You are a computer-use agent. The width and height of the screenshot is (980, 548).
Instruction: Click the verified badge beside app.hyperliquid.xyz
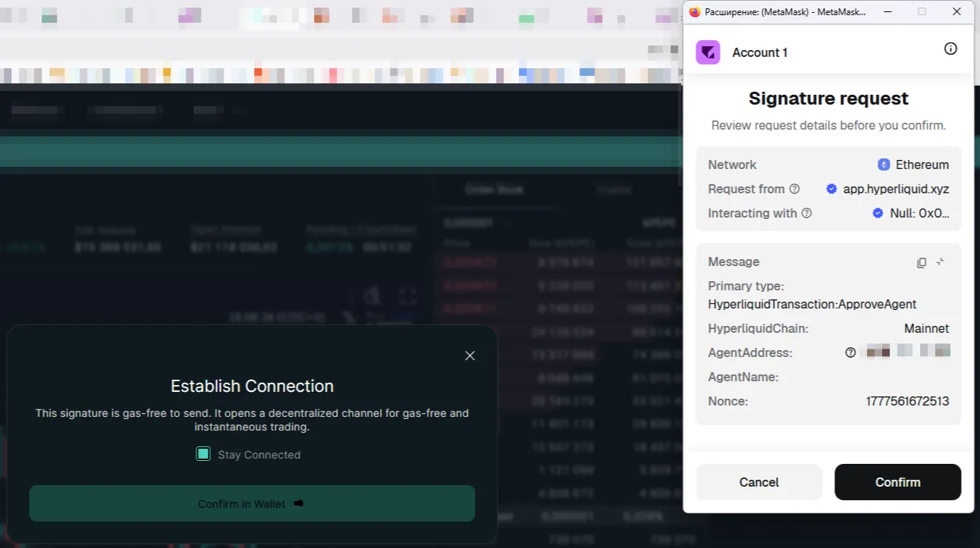pos(831,189)
